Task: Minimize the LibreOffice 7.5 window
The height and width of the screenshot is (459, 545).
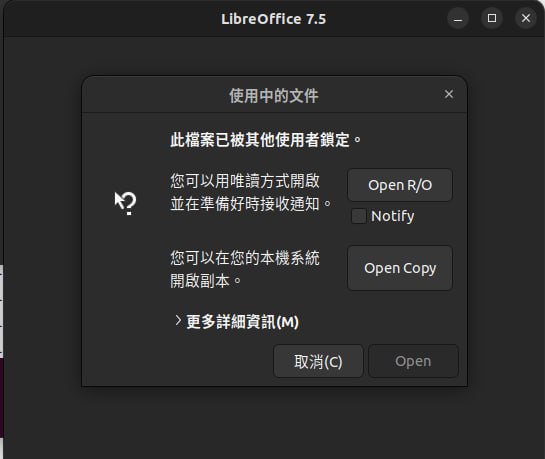Action: tap(458, 19)
